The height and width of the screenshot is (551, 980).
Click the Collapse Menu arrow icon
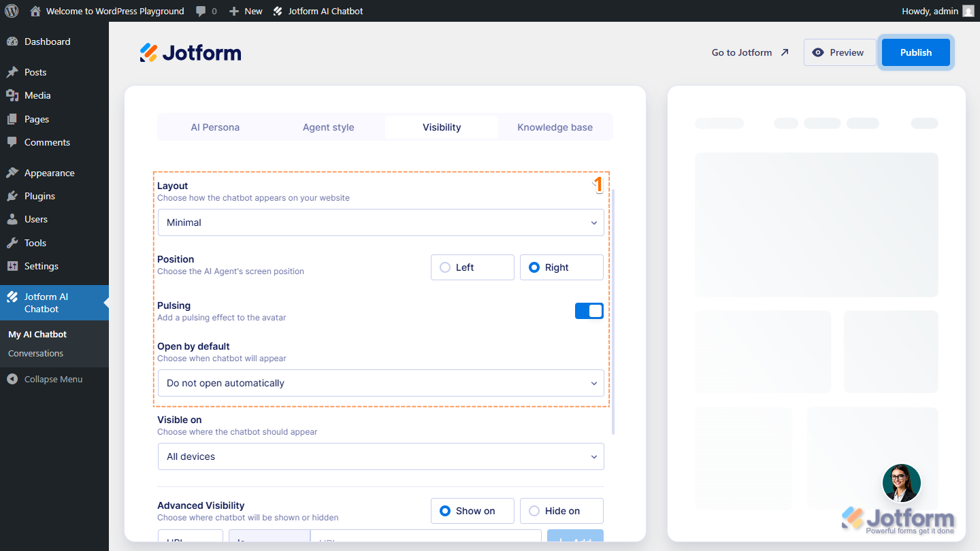[x=12, y=379]
